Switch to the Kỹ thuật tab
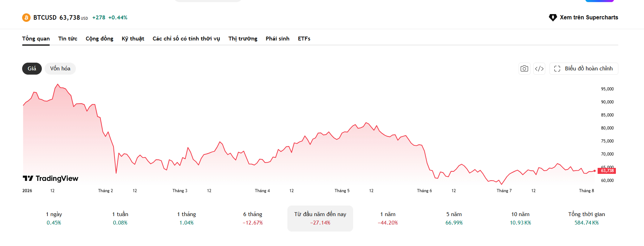The height and width of the screenshot is (246, 644). click(133, 39)
